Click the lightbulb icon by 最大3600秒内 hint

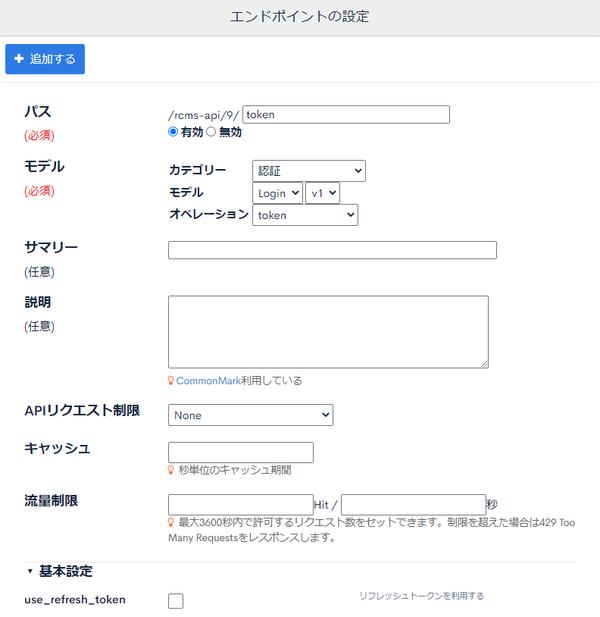171,523
